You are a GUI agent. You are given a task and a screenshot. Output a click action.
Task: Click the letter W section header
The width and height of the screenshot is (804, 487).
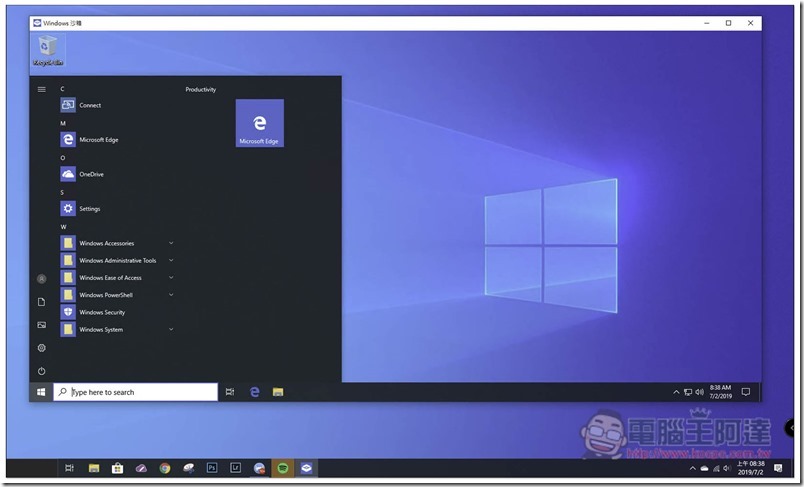click(x=64, y=227)
